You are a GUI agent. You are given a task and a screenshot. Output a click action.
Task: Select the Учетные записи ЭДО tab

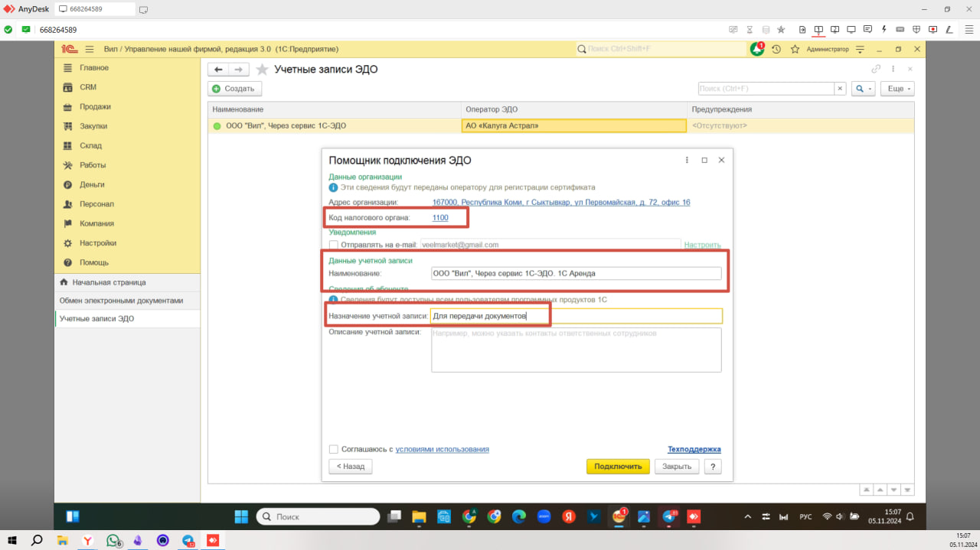point(128,318)
